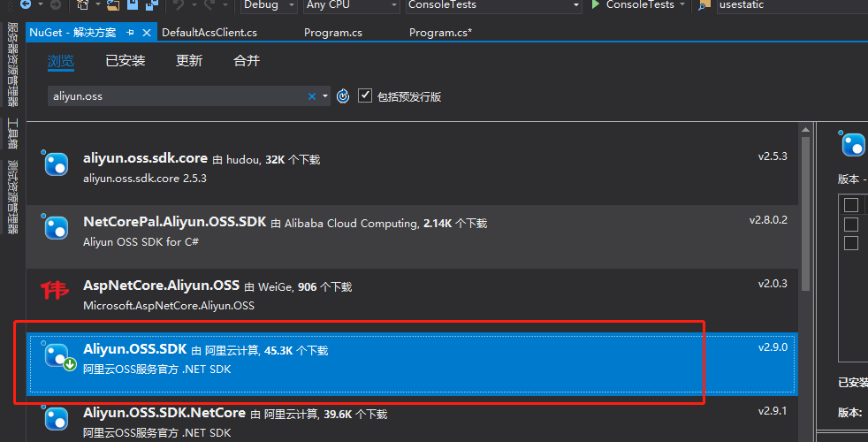
Task: Click the Save All toolbar icon
Action: [x=152, y=4]
